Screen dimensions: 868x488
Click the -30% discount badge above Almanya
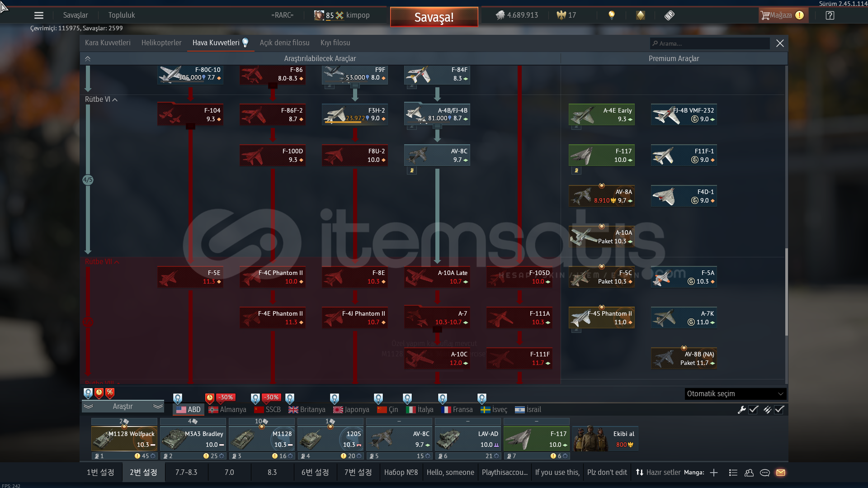click(226, 398)
